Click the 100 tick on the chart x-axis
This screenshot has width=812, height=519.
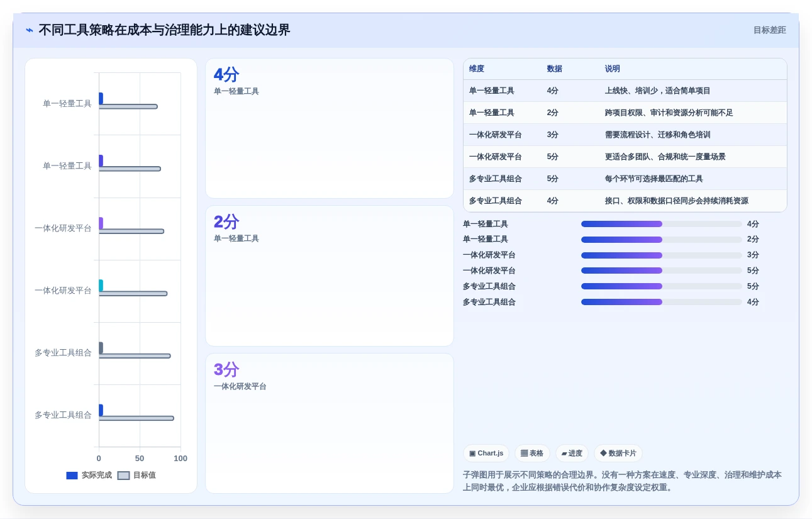(x=181, y=459)
